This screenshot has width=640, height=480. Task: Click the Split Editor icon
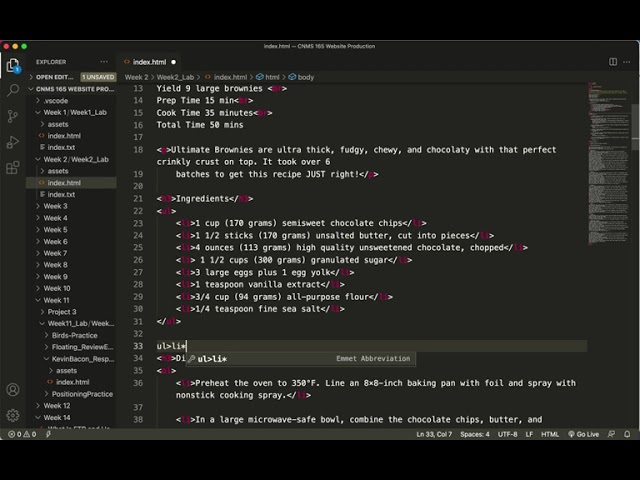[613, 62]
